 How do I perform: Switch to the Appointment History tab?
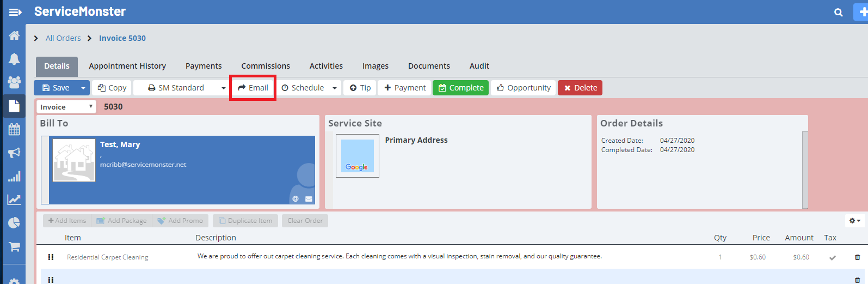pyautogui.click(x=127, y=66)
